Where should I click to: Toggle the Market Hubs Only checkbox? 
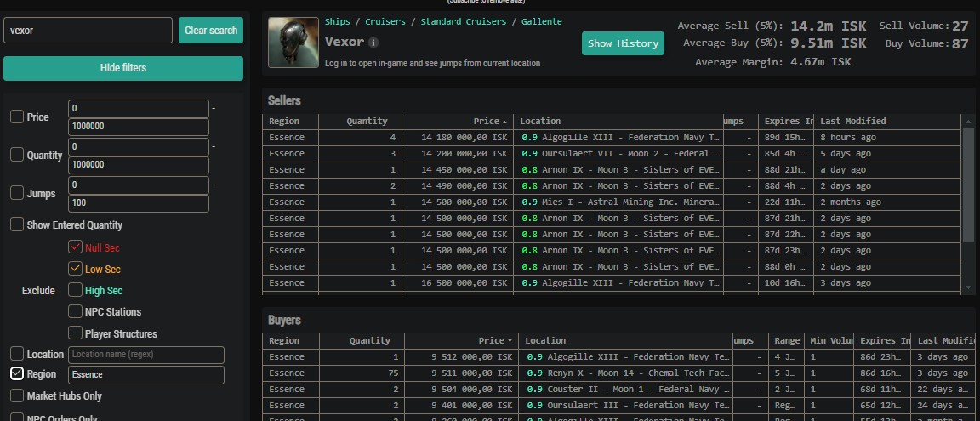click(x=17, y=396)
